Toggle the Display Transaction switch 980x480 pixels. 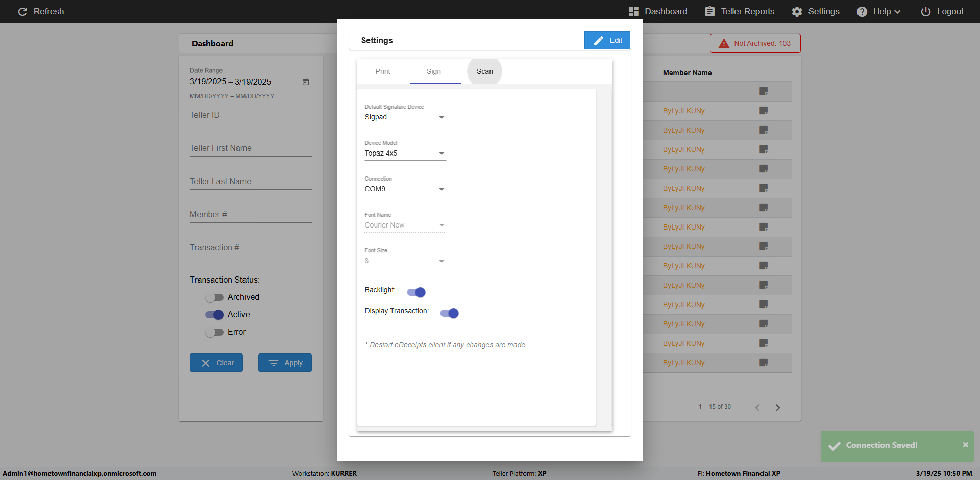[449, 313]
